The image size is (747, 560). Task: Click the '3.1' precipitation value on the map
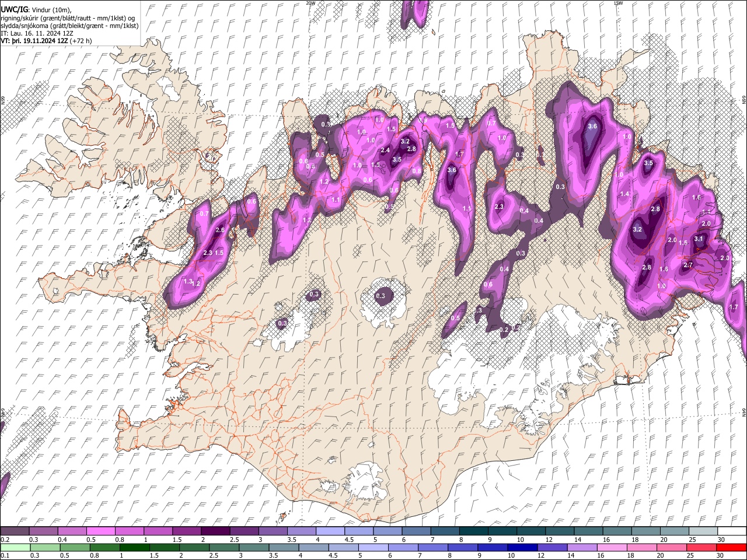click(x=699, y=238)
